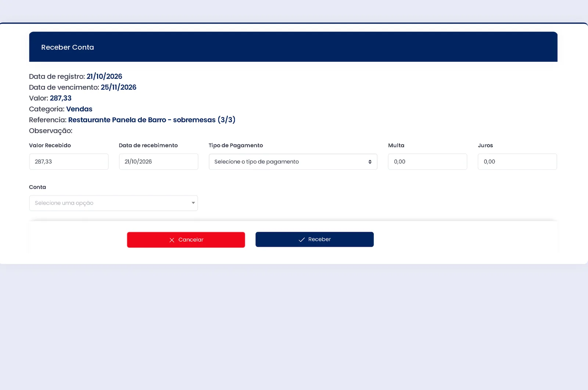The width and height of the screenshot is (588, 390).
Task: Click the Categoria value Vendas
Action: pos(79,109)
